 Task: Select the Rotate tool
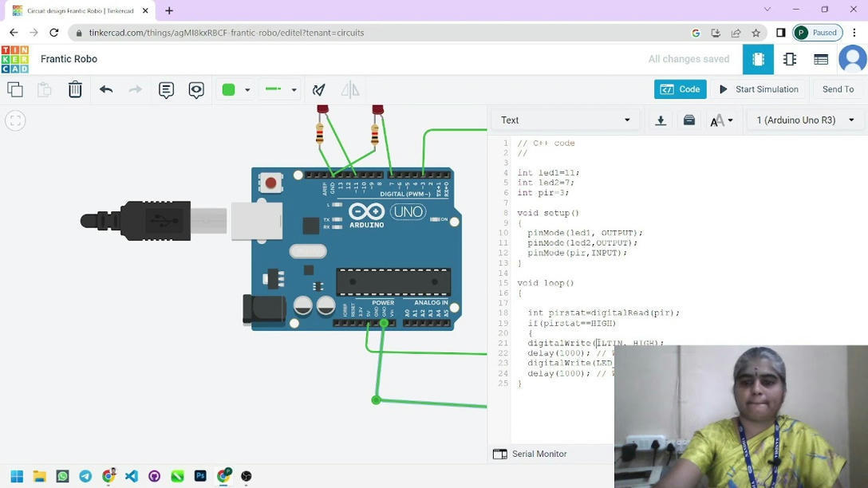pyautogui.click(x=320, y=89)
